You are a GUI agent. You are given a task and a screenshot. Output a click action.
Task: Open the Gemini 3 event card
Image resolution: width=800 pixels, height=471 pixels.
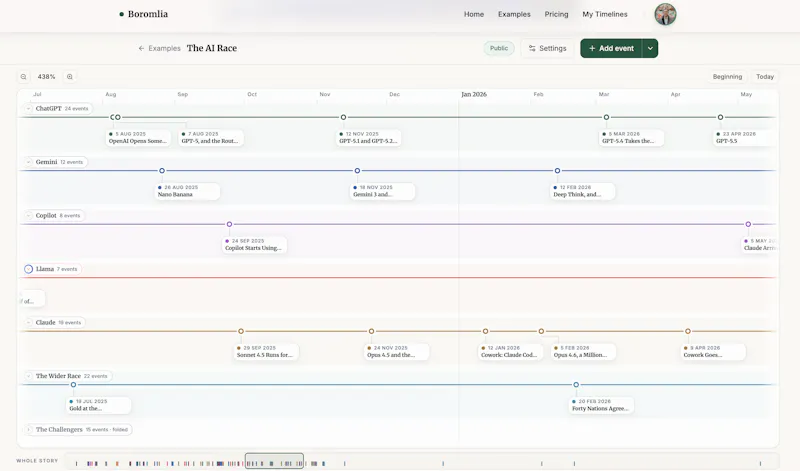[383, 191]
